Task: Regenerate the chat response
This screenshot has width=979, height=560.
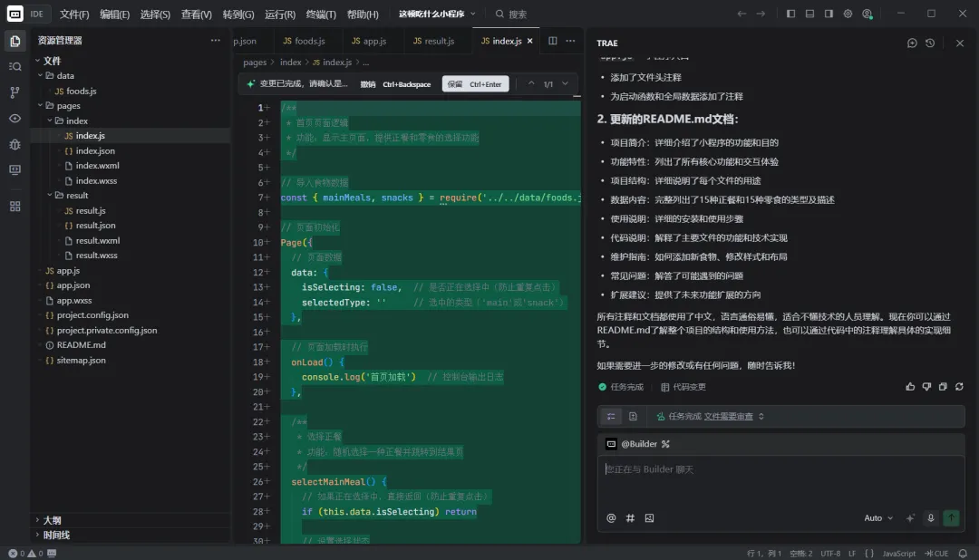Action: (960, 387)
